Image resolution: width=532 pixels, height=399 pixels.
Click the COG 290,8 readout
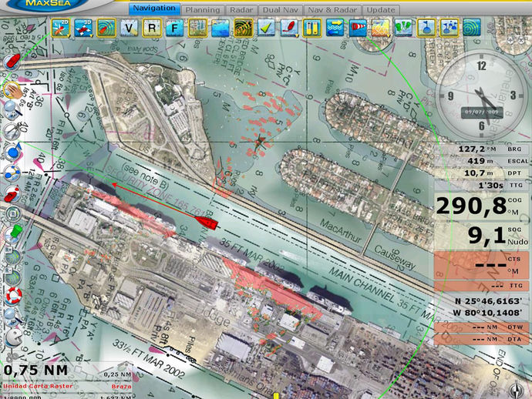pyautogui.click(x=482, y=206)
